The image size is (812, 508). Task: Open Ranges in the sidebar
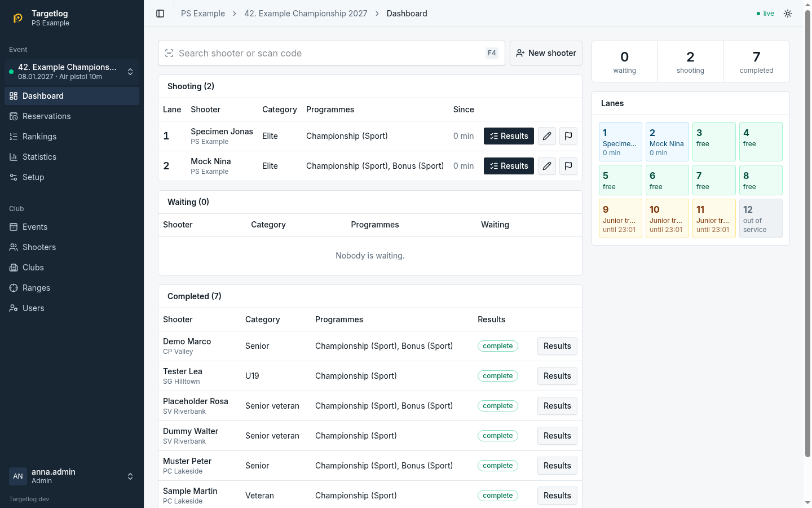tap(72, 288)
